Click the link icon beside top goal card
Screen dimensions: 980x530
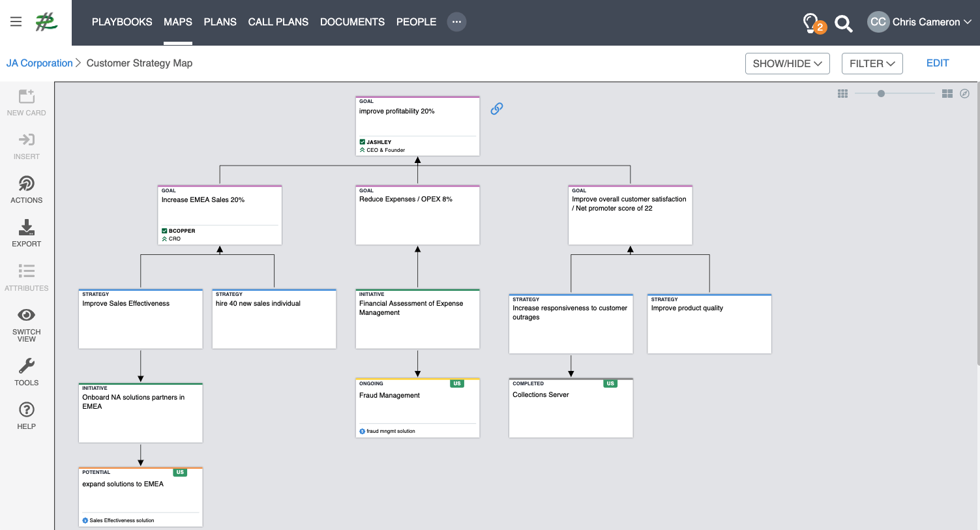(x=497, y=109)
